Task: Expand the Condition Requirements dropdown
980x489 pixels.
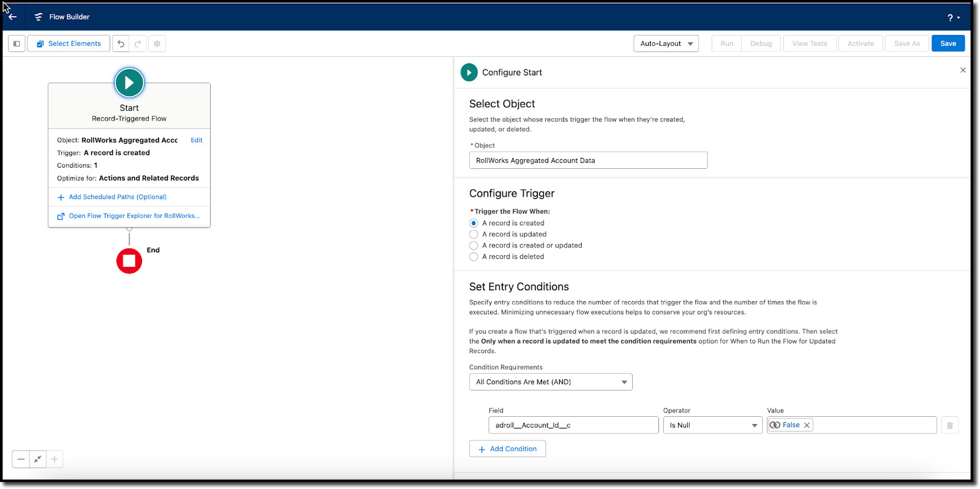Action: 550,382
